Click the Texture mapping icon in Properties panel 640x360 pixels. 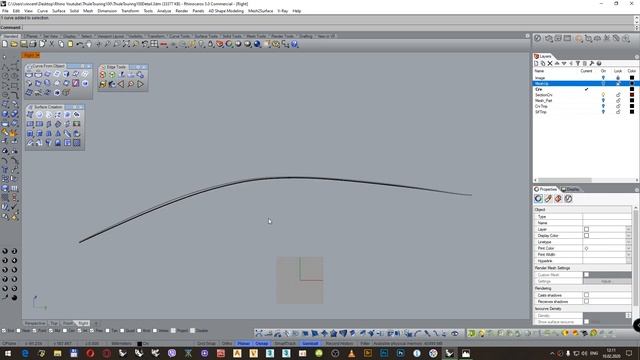tap(558, 198)
